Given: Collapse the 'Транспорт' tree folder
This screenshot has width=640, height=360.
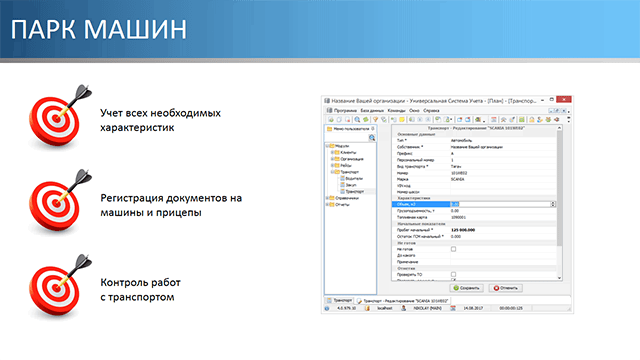Looking at the screenshot, I should (x=333, y=172).
